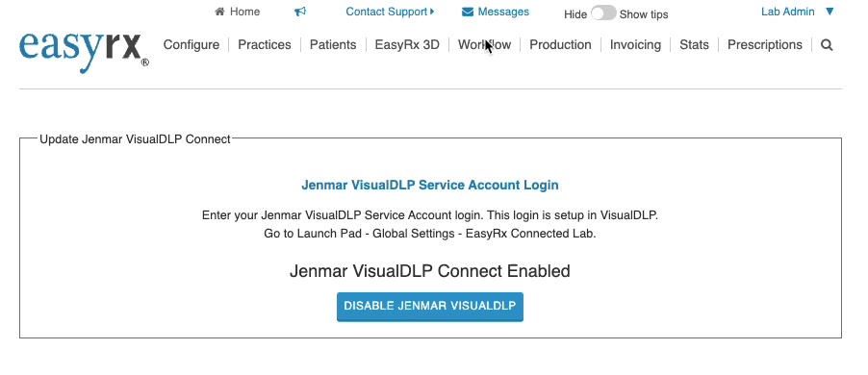Expand the Contact Support menu
The width and height of the screenshot is (868, 375).
[390, 12]
